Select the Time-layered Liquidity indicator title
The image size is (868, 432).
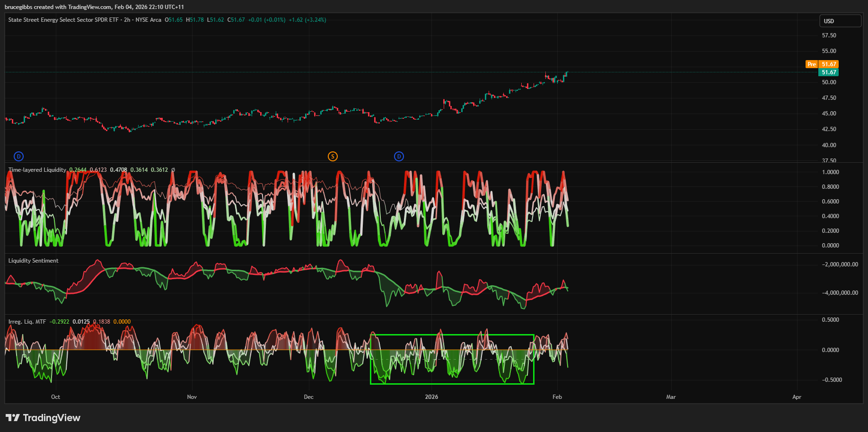[x=37, y=170]
